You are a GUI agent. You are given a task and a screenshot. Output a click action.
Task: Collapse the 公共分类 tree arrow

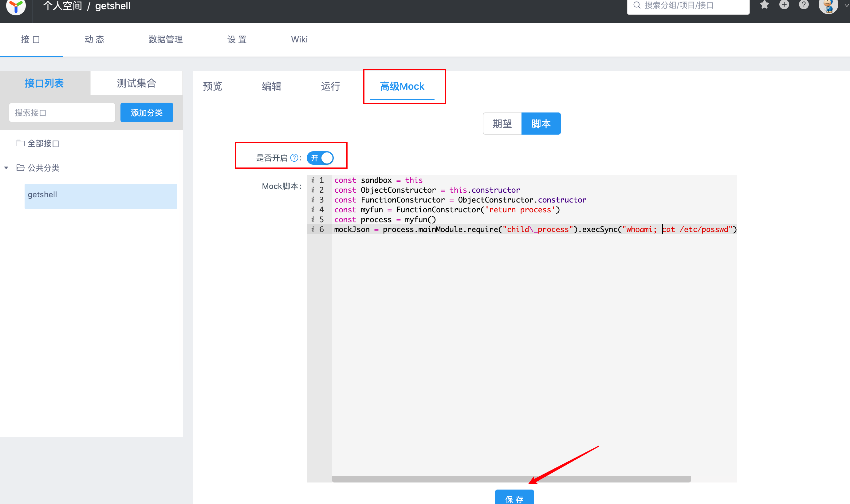(x=6, y=168)
